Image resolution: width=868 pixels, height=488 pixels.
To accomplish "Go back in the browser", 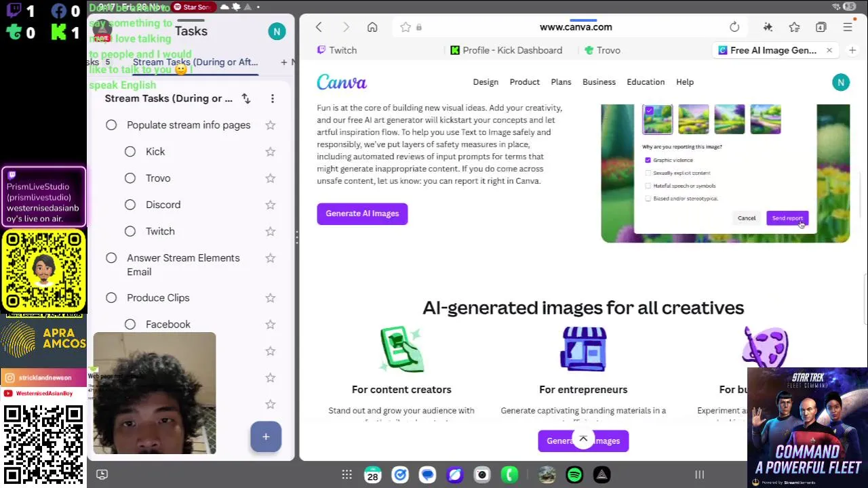I will (x=319, y=27).
